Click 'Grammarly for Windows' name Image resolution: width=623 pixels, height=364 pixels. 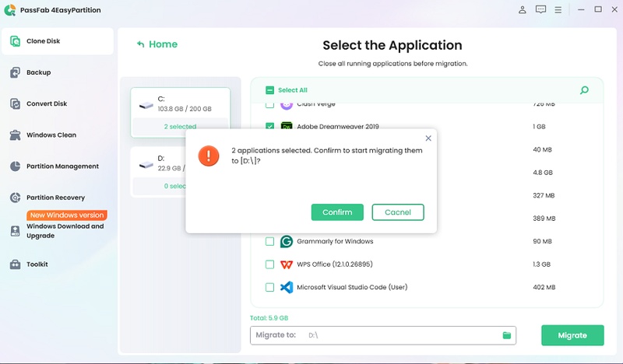pyautogui.click(x=335, y=241)
